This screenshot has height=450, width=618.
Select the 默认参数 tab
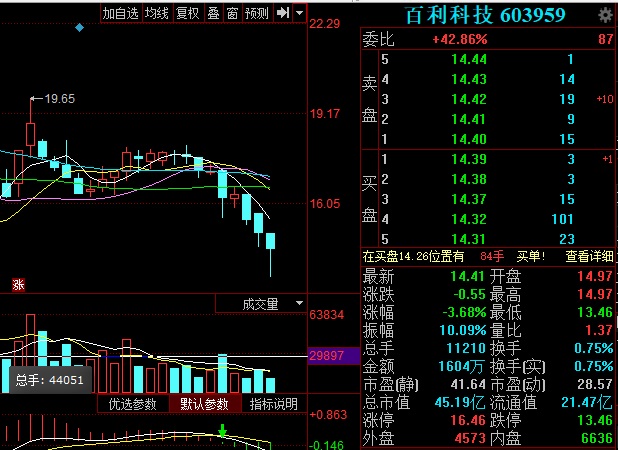click(204, 405)
